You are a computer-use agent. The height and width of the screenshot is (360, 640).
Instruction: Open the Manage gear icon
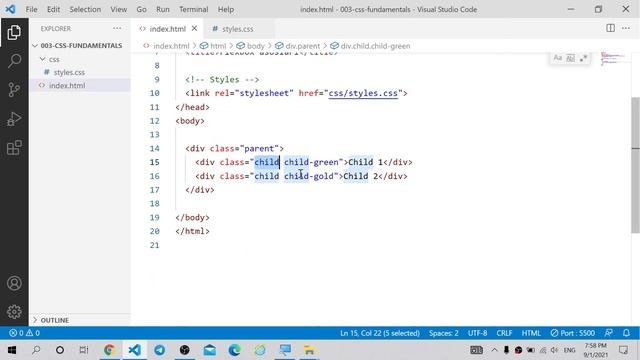[x=14, y=312]
